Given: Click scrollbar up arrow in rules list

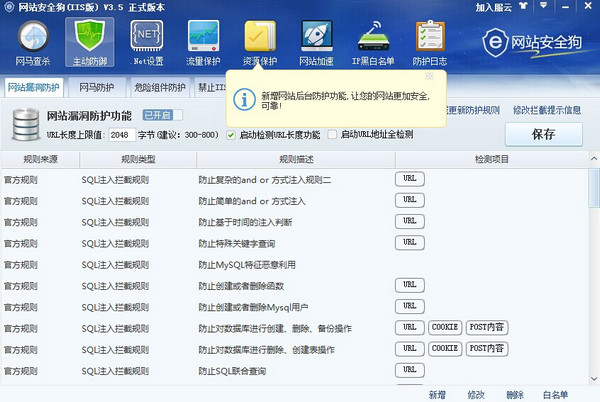Looking at the screenshot, I should [594, 158].
